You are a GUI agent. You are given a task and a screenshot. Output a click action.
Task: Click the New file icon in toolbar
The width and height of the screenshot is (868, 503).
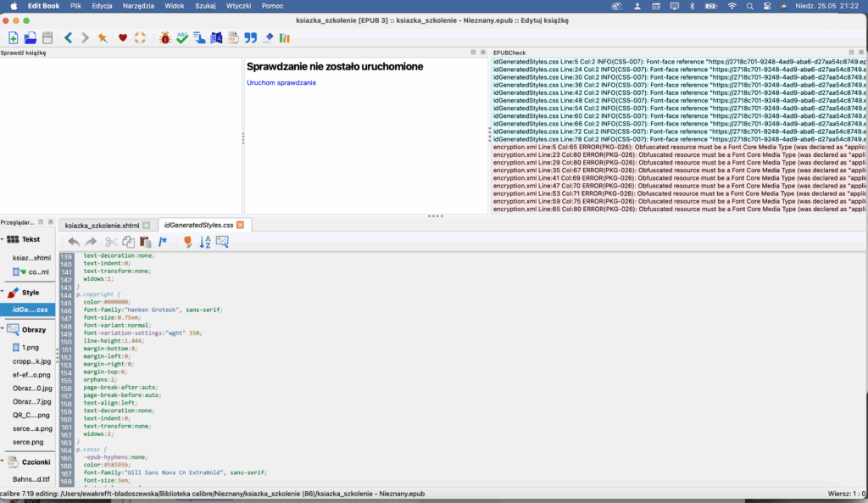coord(14,38)
